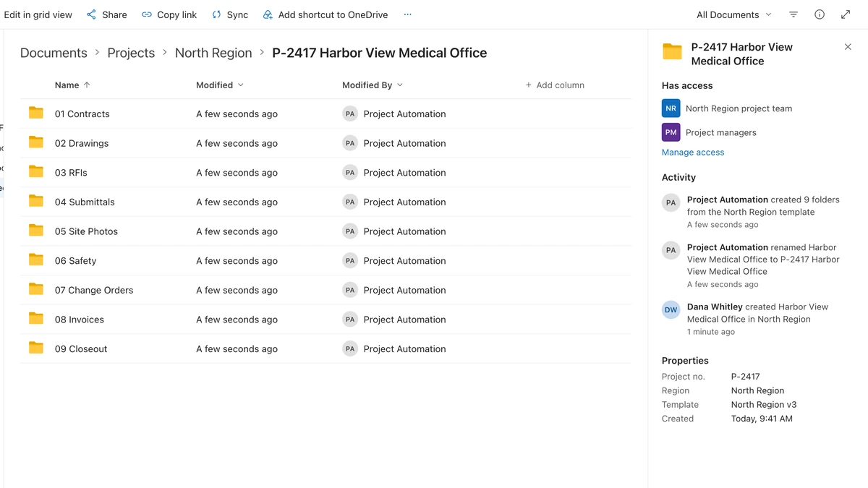Click the 08 Invoices folder icon

click(x=36, y=318)
